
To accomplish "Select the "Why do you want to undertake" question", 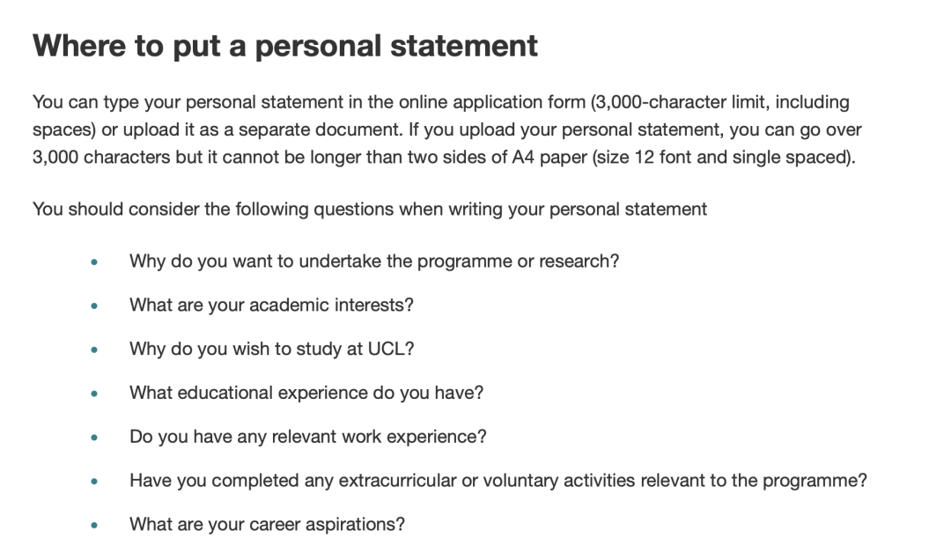I will (374, 262).
